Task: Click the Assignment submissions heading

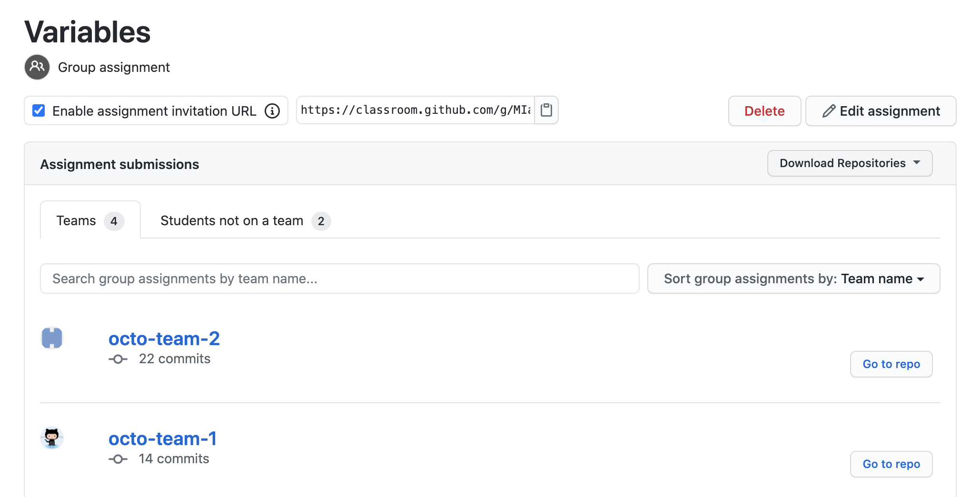Action: point(119,164)
